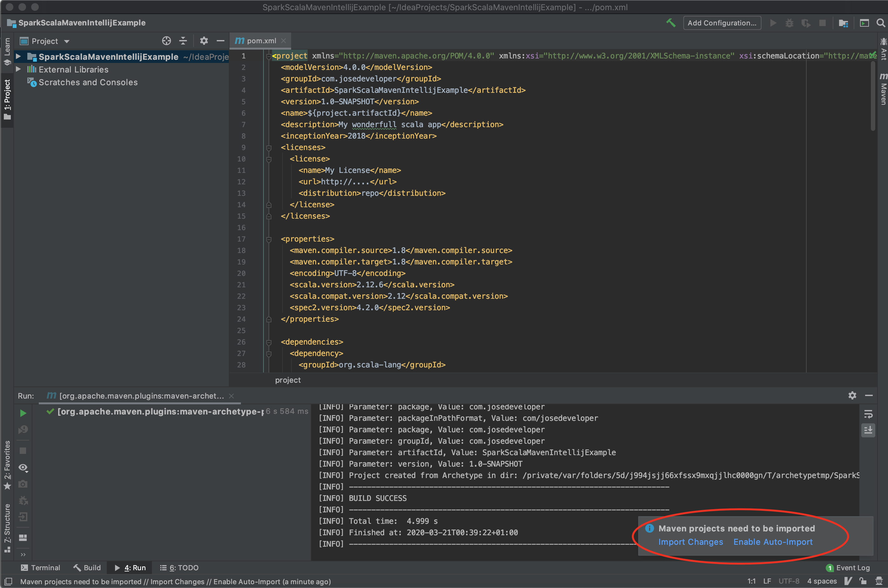This screenshot has width=888, height=588.
Task: Collapse licenses fold marker at line 9
Action: pos(269,148)
